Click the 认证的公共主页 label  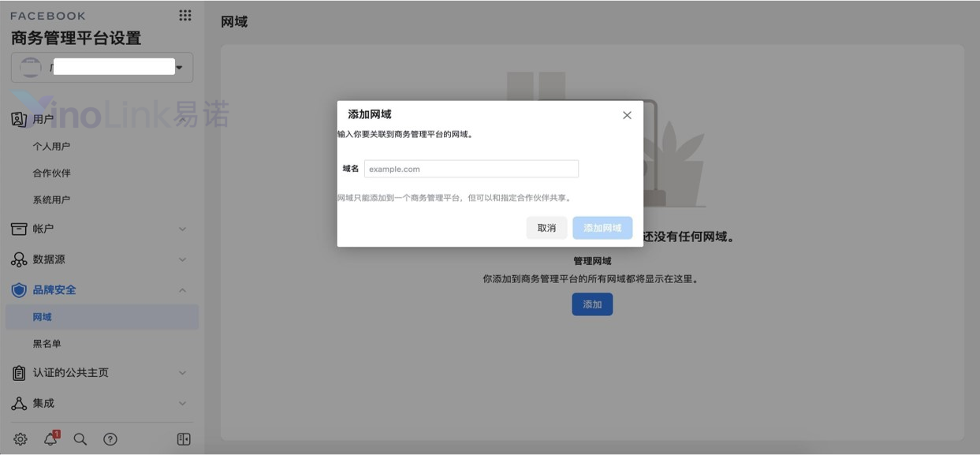point(71,372)
